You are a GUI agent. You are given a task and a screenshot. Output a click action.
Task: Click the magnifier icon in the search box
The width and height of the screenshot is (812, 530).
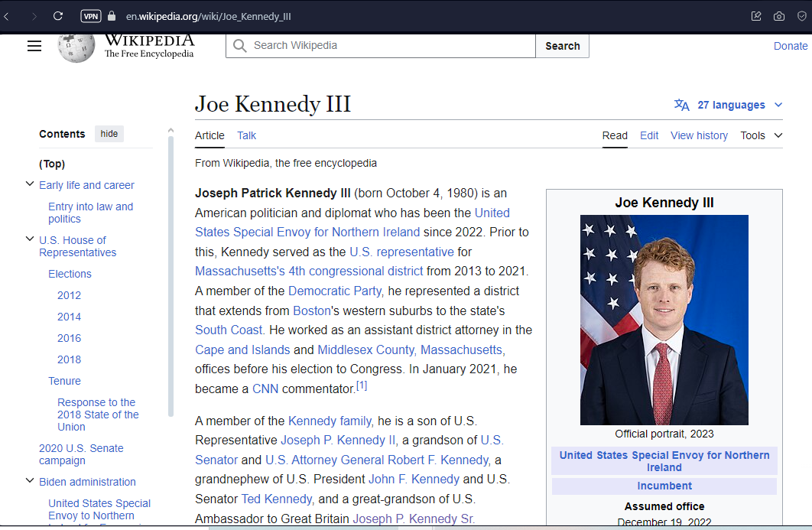(x=239, y=46)
